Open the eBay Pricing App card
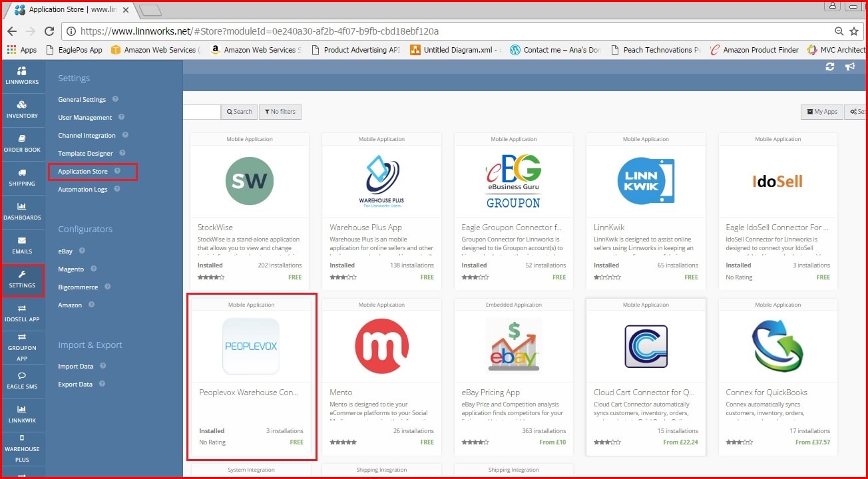 [x=513, y=377]
